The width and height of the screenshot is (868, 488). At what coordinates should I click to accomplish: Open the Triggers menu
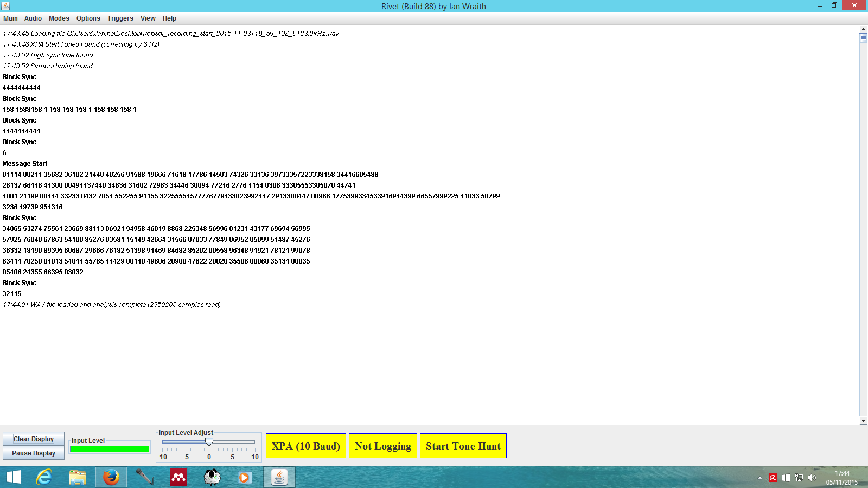click(120, 18)
